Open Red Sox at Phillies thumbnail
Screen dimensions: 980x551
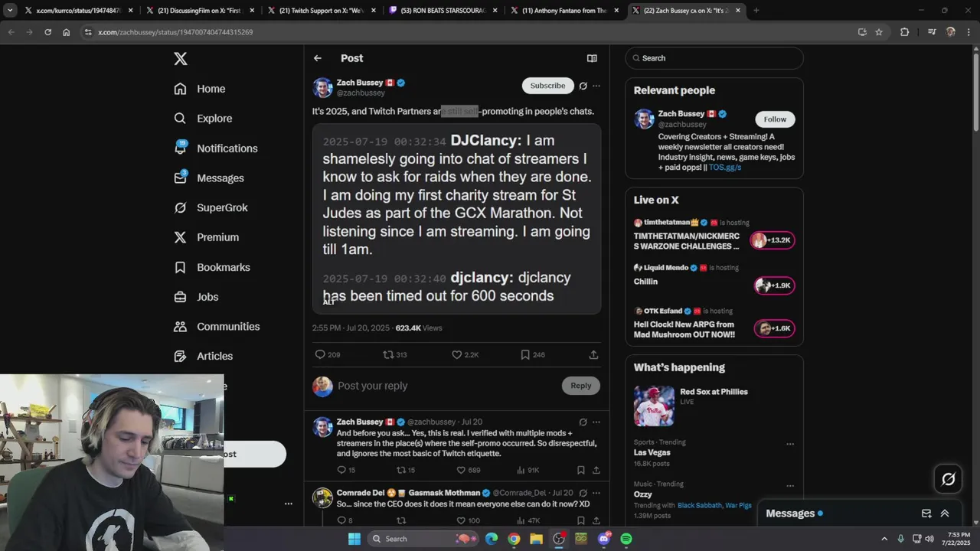pos(654,406)
